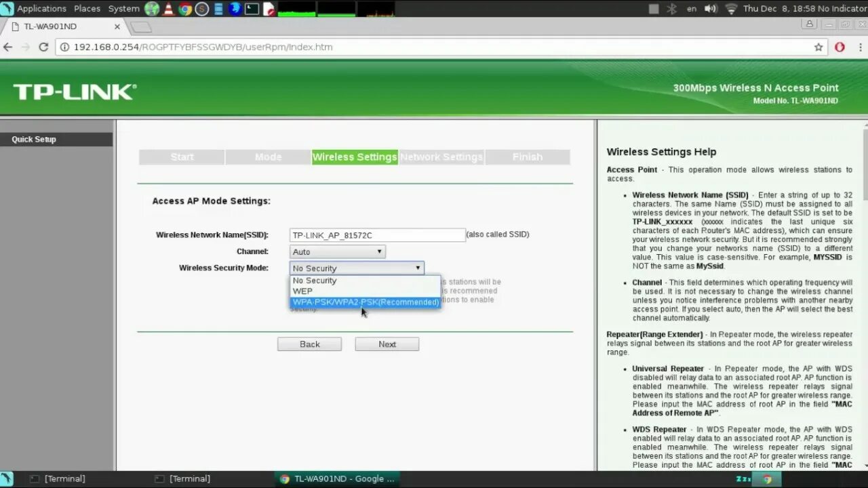Click the Wireless Settings Help heading
This screenshot has height=488, width=868.
click(661, 152)
